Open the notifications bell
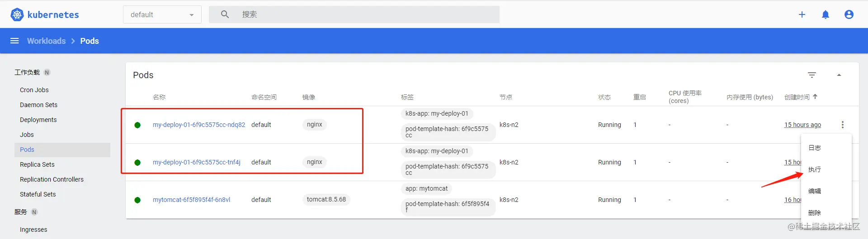Screen dimensions: 868x239 (826, 14)
